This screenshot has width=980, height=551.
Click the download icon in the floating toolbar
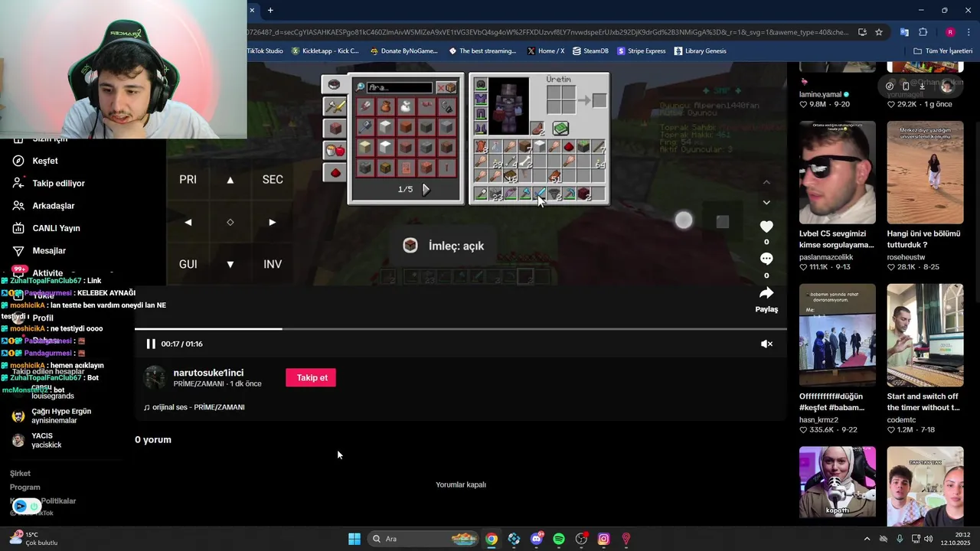click(x=922, y=86)
